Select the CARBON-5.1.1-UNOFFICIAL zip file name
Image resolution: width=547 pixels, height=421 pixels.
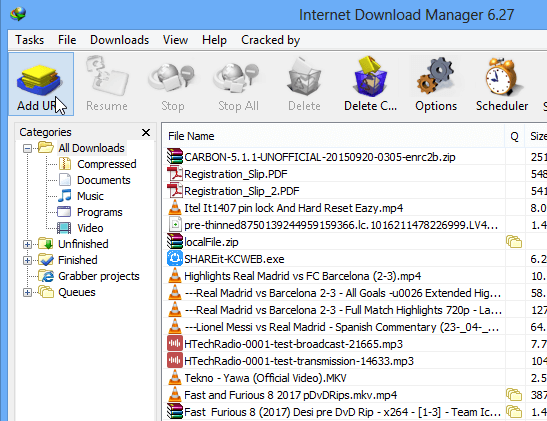point(320,157)
